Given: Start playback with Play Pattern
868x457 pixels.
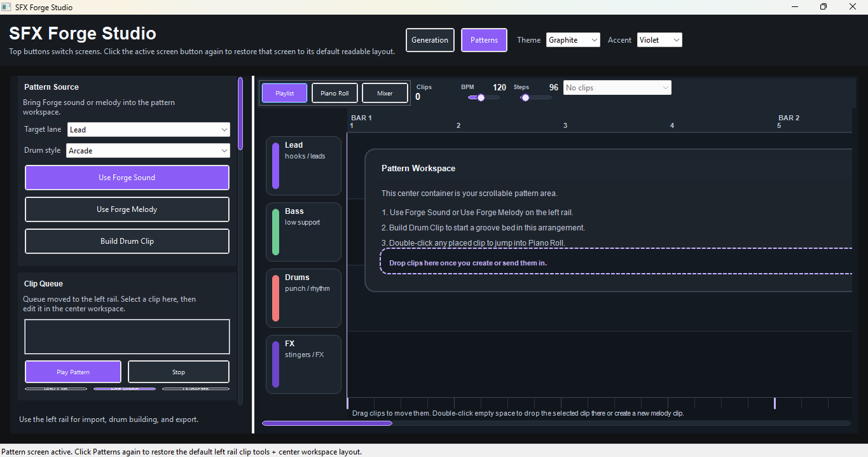Looking at the screenshot, I should [x=73, y=372].
